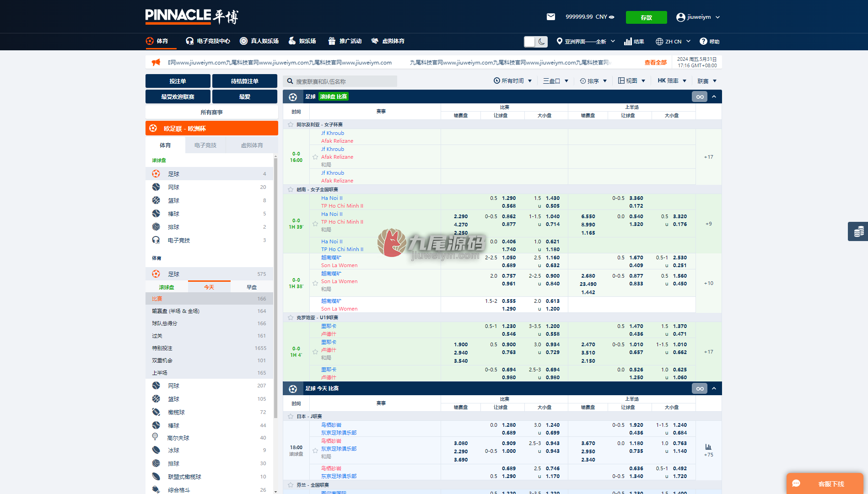Open 结果 results chart icon
The width and height of the screenshot is (868, 494).
(634, 42)
